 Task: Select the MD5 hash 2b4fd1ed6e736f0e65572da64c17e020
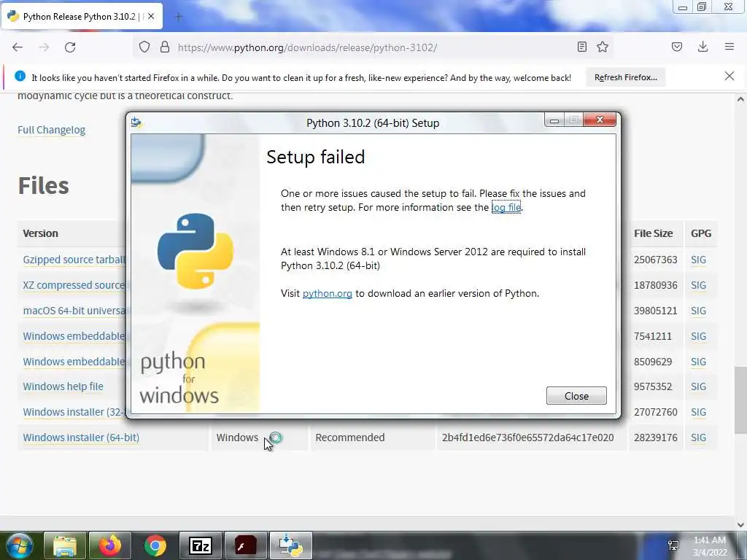click(x=527, y=437)
